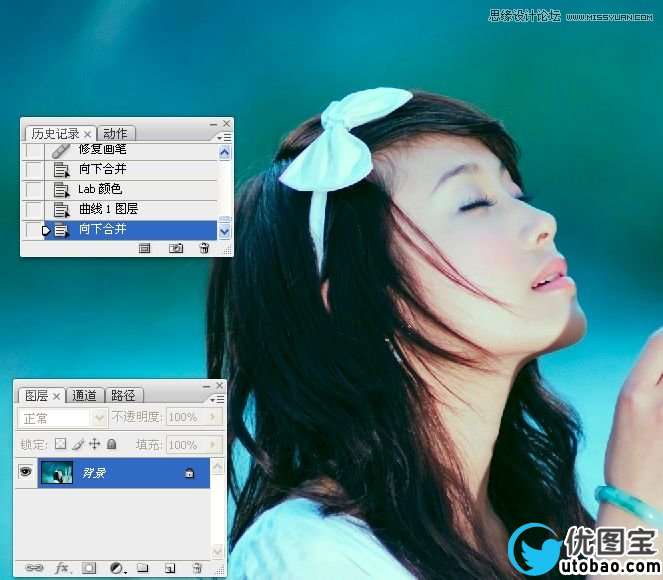Image resolution: width=663 pixels, height=580 pixels.
Task: Click the link layers icon
Action: point(34,567)
